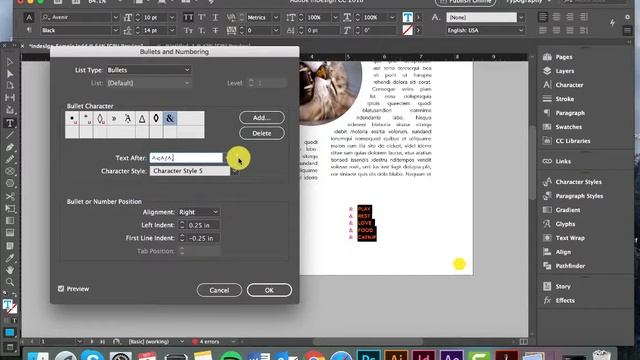Click the First Line Indent value field
The width and height of the screenshot is (640, 360).
(x=203, y=238)
